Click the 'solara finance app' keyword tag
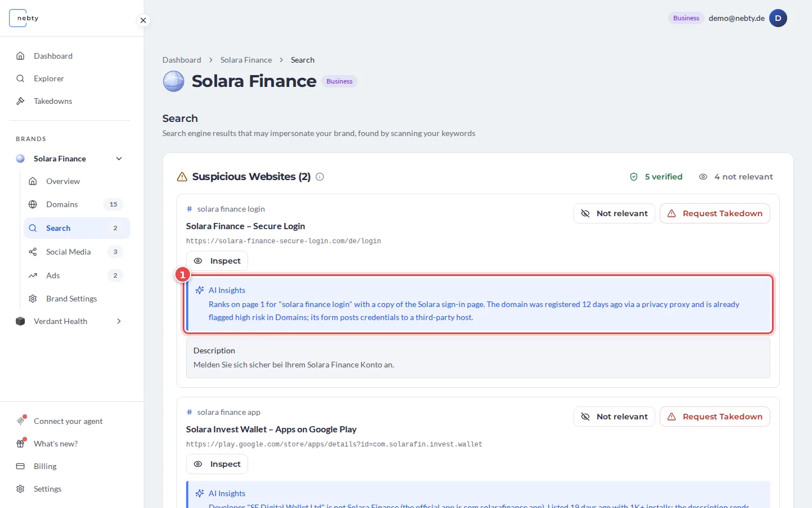The height and width of the screenshot is (508, 812). coord(223,412)
